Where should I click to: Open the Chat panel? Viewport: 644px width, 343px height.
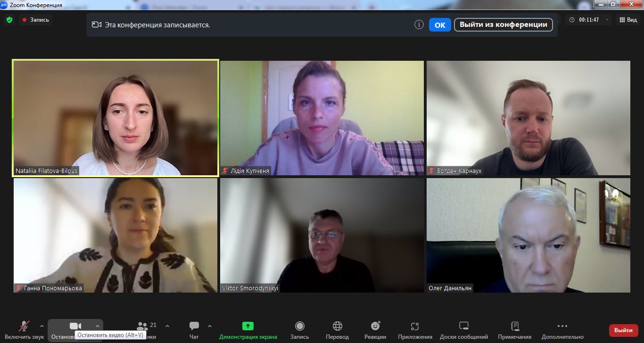[194, 329]
